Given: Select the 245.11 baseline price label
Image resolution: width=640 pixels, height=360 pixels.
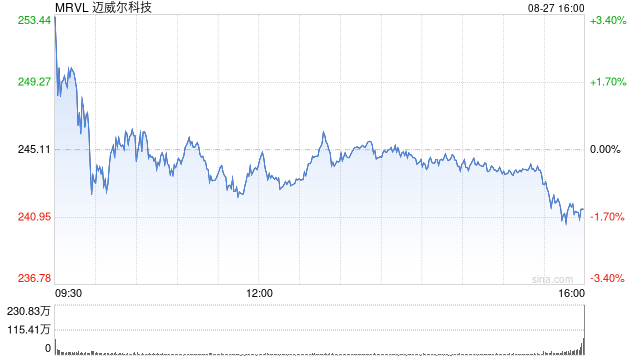Looking at the screenshot, I should point(34,149).
